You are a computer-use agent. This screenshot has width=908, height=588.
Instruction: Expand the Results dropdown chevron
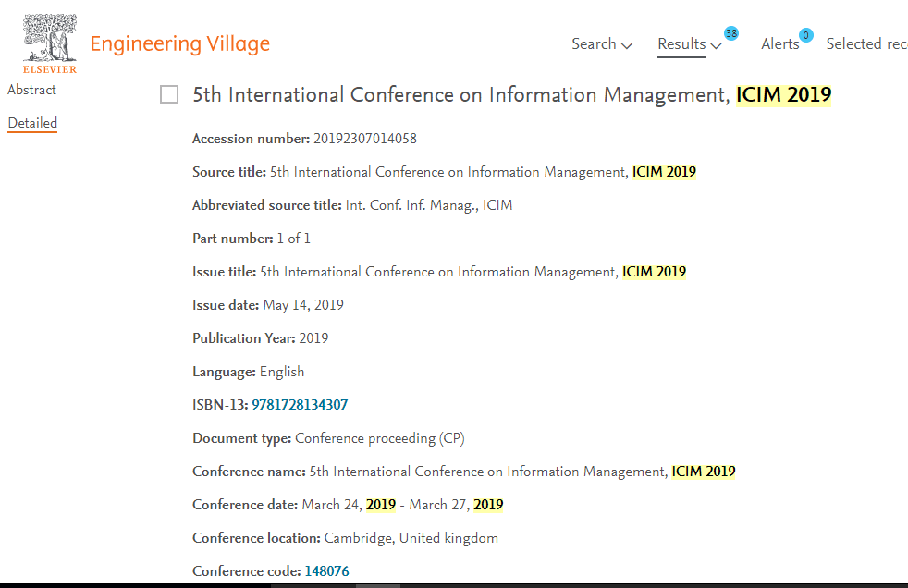[x=716, y=45]
